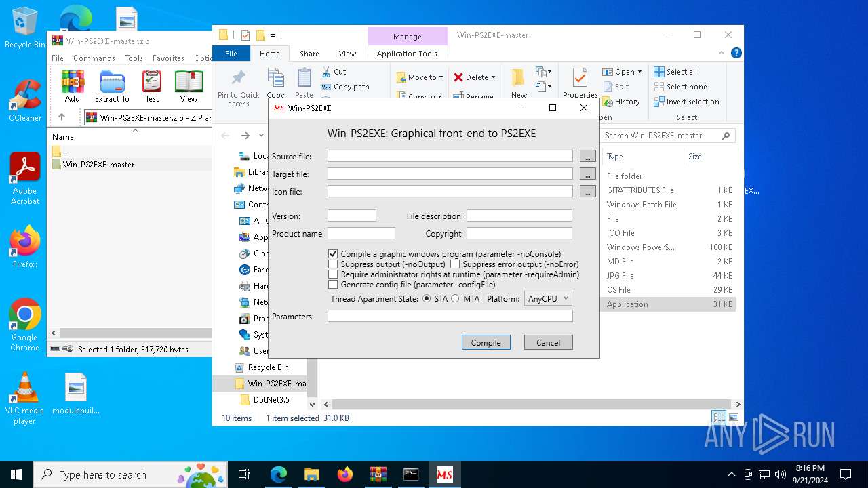Screen dimensions: 868x488
Task: Click Invert selection in Explorer ribbon
Action: [686, 102]
